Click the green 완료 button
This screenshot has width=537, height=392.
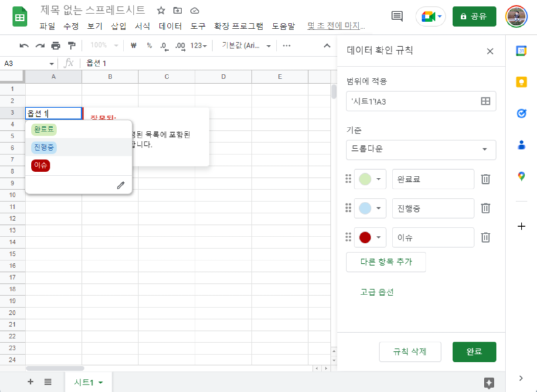[x=474, y=352]
